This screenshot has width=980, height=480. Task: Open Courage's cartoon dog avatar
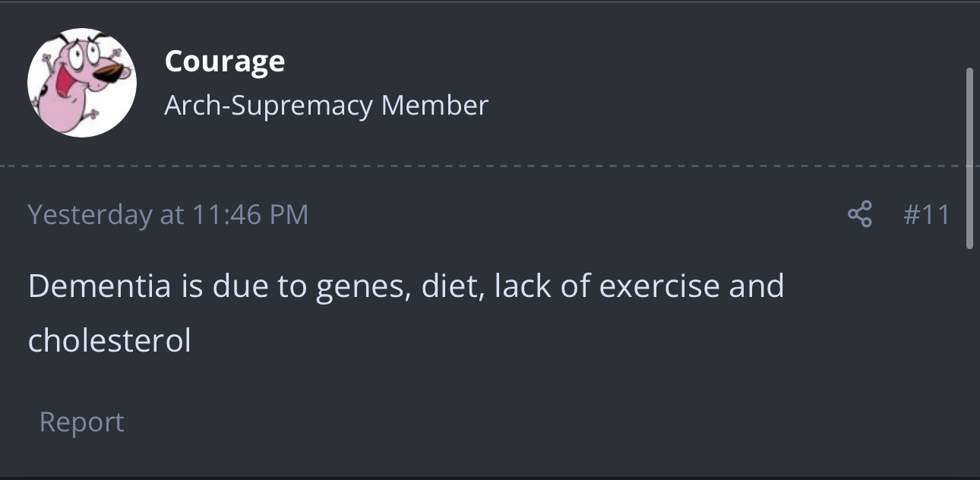[x=82, y=83]
